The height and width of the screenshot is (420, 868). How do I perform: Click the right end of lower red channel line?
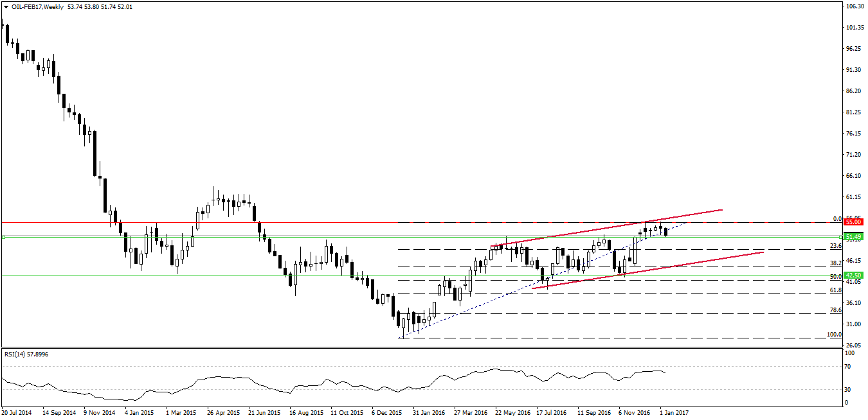coord(763,252)
